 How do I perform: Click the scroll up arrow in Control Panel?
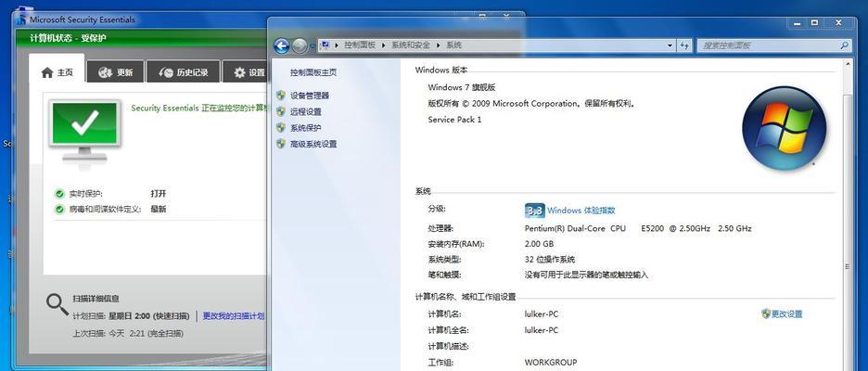pyautogui.click(x=847, y=65)
